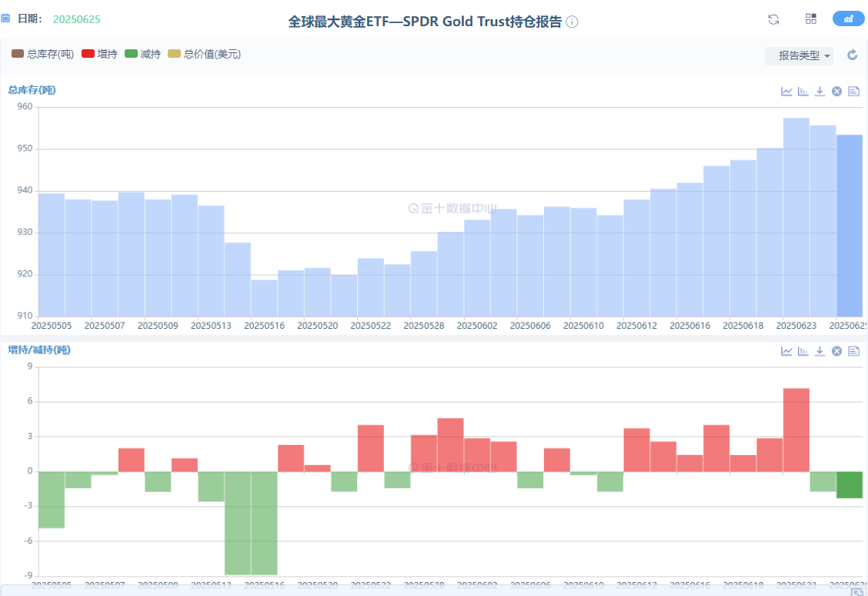The width and height of the screenshot is (868, 596).
Task: Click the X icon on increase/decrease chart
Action: (836, 351)
